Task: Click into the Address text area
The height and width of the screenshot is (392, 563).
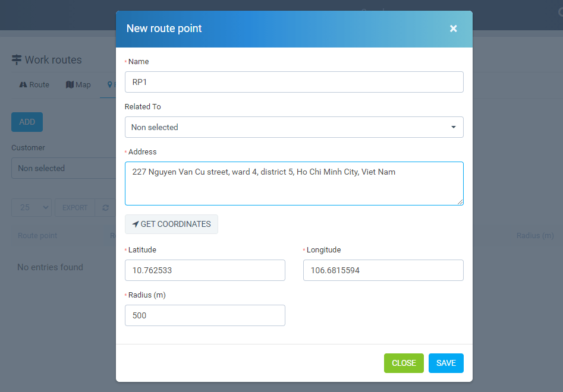Action: click(294, 184)
